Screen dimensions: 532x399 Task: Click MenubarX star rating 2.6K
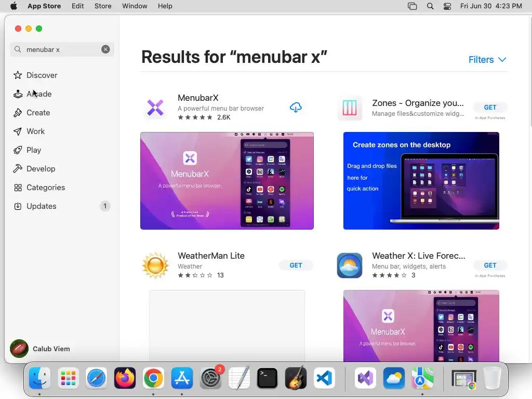[x=204, y=117]
